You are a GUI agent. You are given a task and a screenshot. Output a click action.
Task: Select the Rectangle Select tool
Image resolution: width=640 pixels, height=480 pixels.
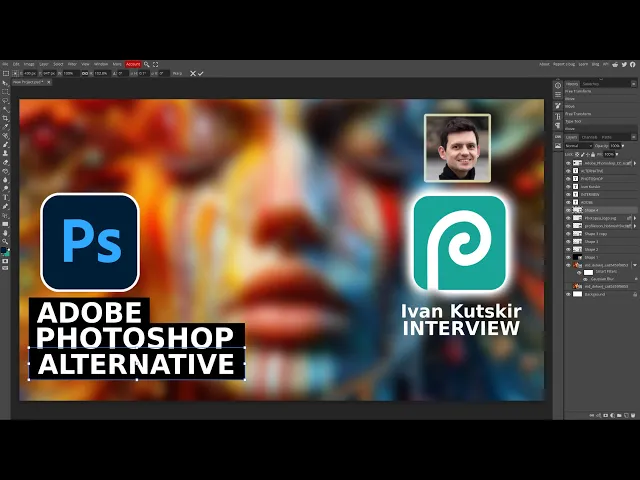[5, 92]
